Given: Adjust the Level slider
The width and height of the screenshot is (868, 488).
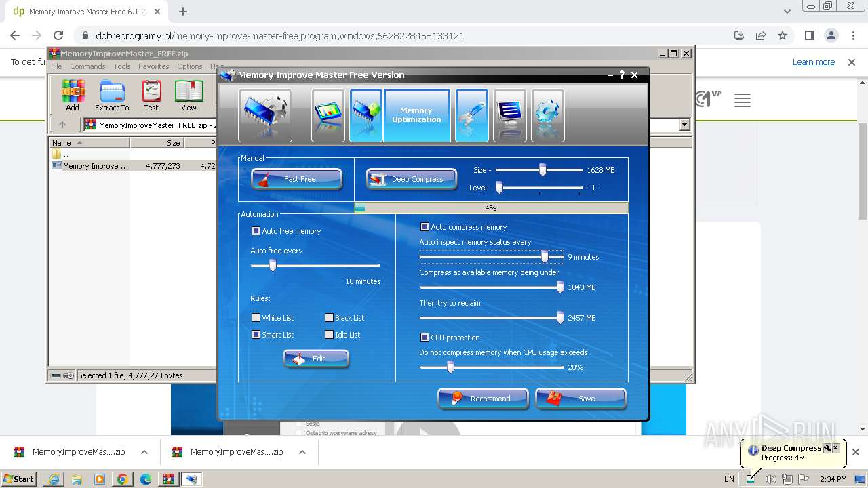Looking at the screenshot, I should [x=499, y=188].
